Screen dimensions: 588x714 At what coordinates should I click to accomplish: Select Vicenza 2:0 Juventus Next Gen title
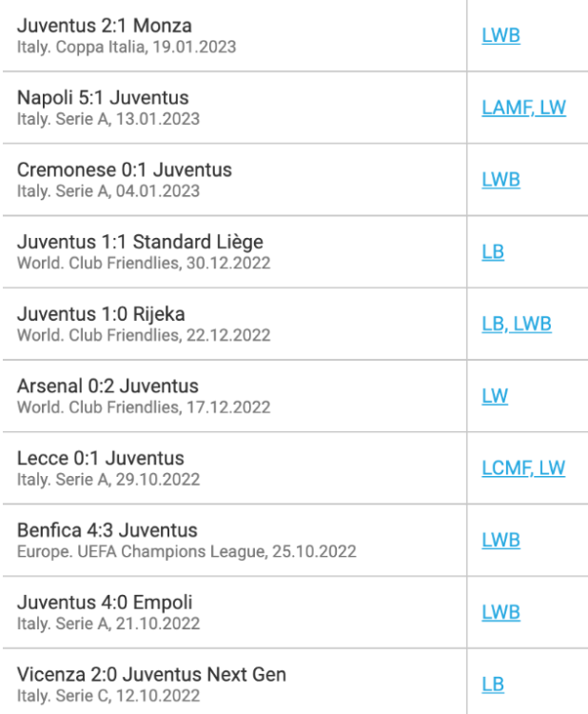click(152, 676)
